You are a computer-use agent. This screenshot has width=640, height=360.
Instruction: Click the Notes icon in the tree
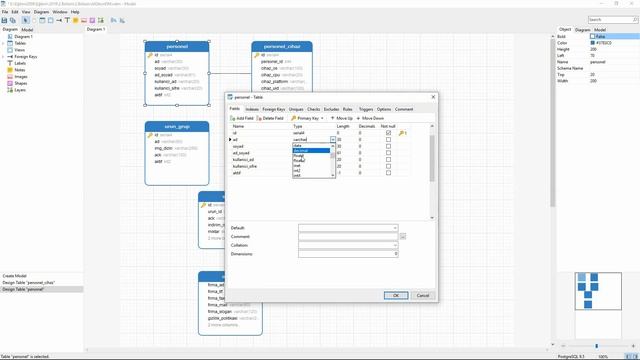pos(10,70)
